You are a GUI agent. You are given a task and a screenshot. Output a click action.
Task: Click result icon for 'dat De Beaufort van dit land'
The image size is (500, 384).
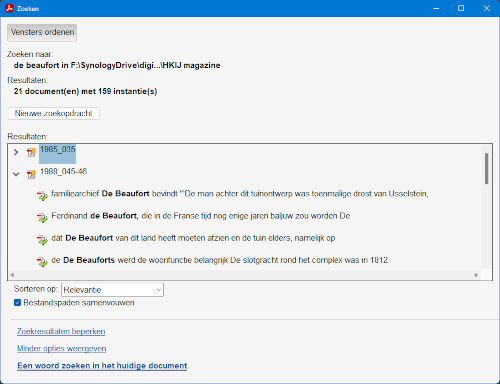pyautogui.click(x=42, y=240)
